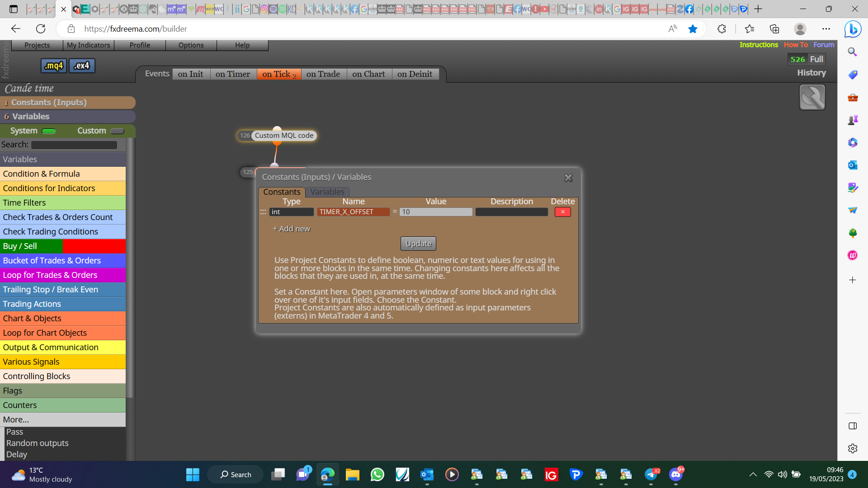Open the Edge sidebar tools briefcase icon

853,97
